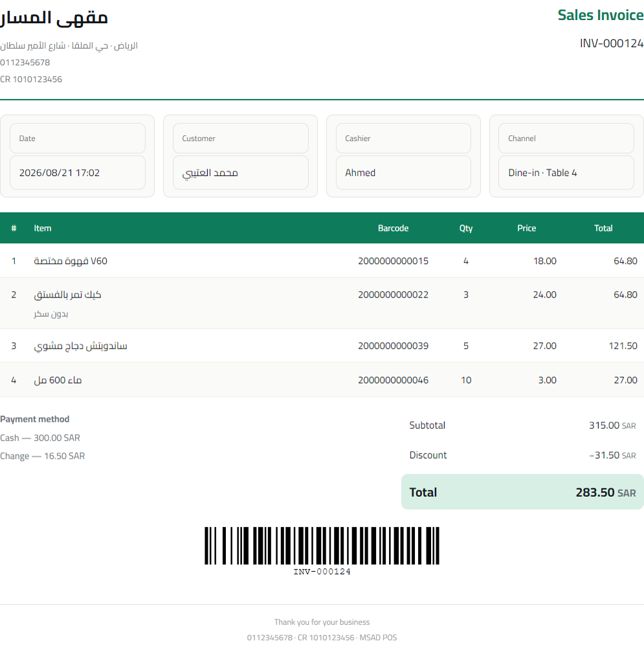Click barcode 2000000000039
Viewport: 644px width, 661px height.
click(x=393, y=346)
